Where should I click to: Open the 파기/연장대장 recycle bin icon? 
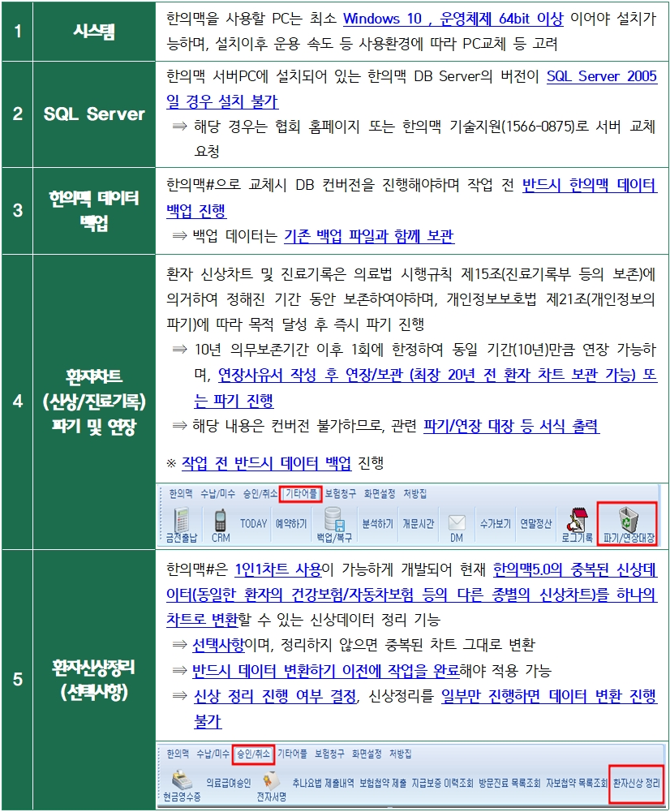click(x=628, y=524)
